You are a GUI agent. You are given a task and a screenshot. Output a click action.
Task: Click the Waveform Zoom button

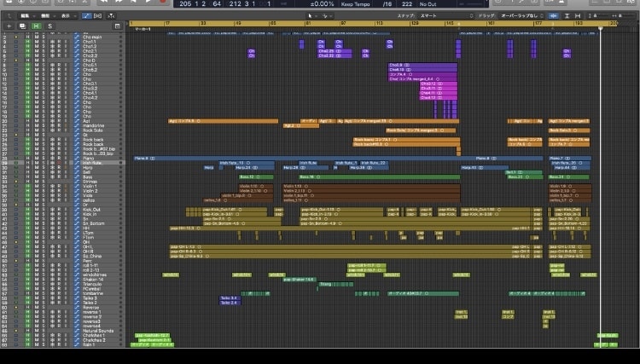[x=554, y=16]
